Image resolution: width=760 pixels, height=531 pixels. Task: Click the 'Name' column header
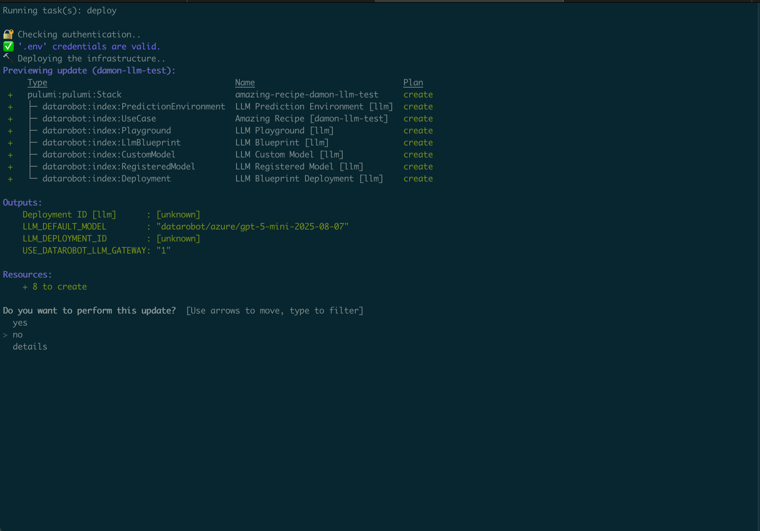click(245, 83)
